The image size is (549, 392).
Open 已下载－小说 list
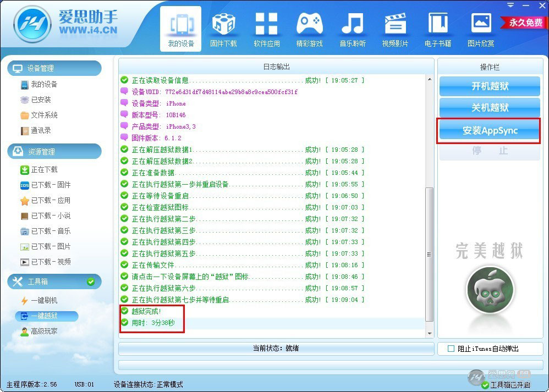coord(51,216)
